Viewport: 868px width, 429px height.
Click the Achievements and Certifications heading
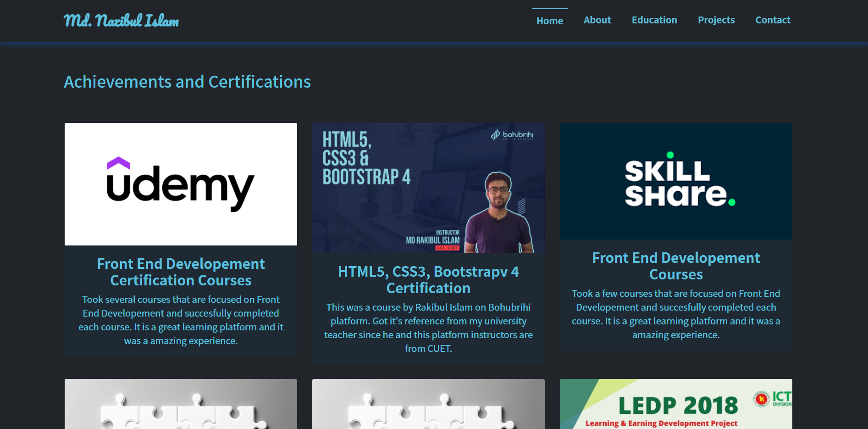pos(187,82)
